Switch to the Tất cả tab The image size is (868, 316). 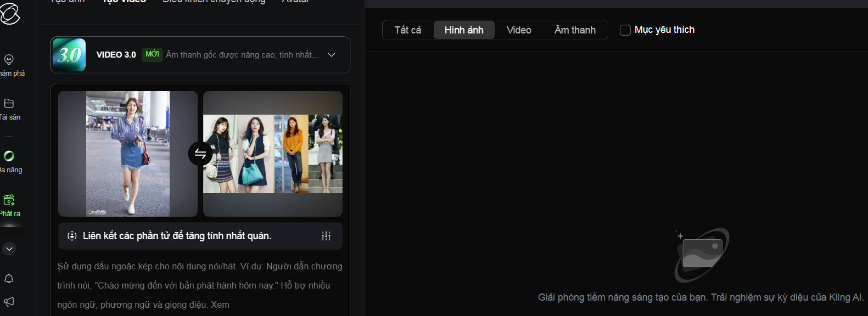click(x=407, y=30)
